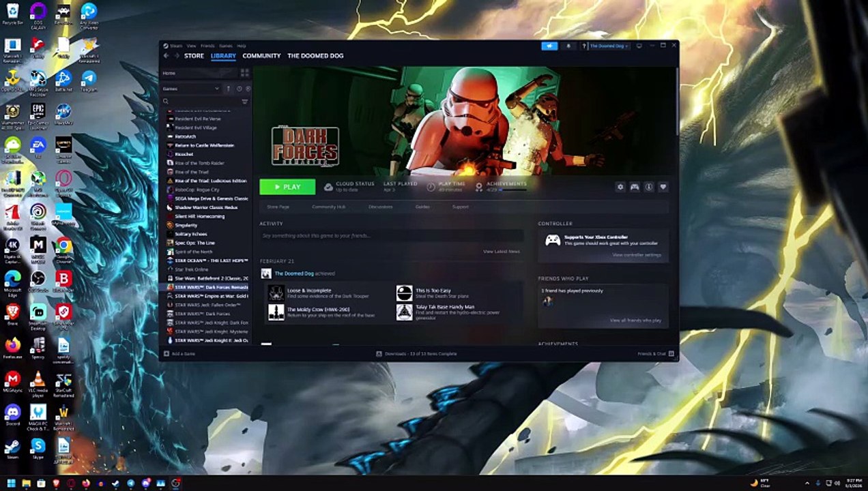Show hidden system tray icons chevron
The height and width of the screenshot is (491, 868).
coord(807,483)
